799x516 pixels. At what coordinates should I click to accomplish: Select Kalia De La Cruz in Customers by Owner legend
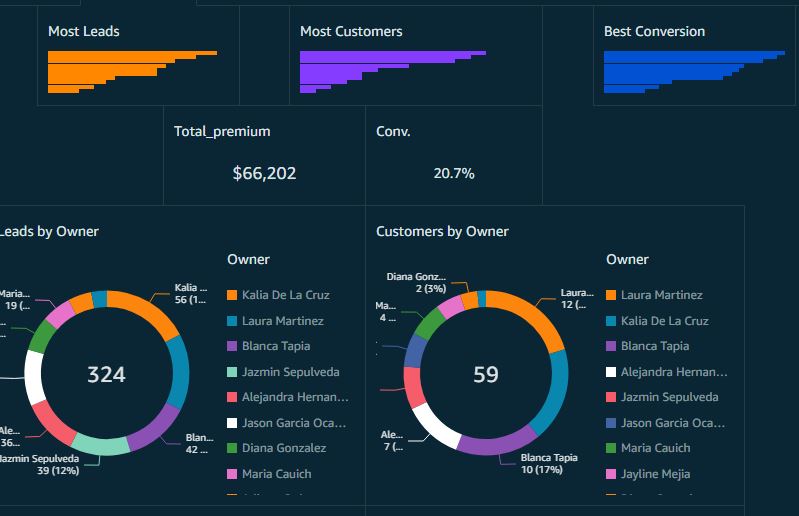664,321
